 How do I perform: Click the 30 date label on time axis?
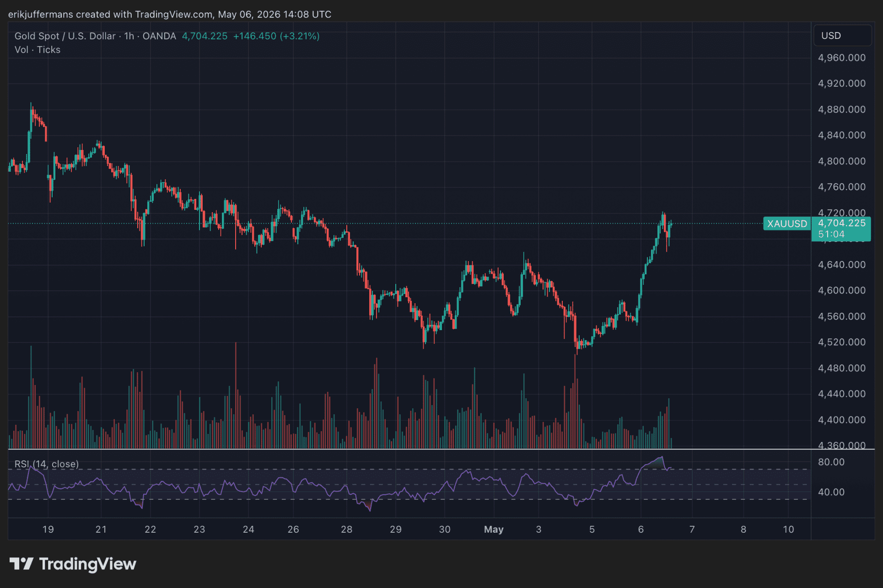pyautogui.click(x=445, y=529)
